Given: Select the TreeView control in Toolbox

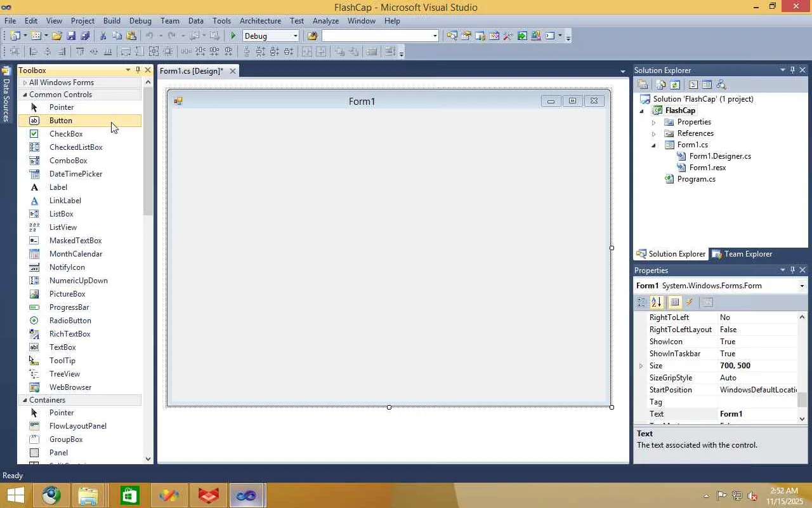Looking at the screenshot, I should click(x=79, y=374).
